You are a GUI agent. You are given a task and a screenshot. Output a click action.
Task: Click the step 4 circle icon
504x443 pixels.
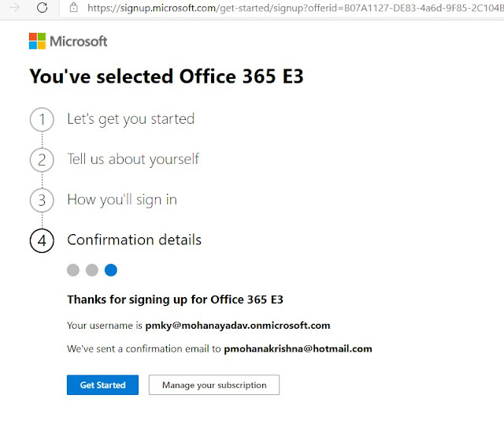[42, 240]
